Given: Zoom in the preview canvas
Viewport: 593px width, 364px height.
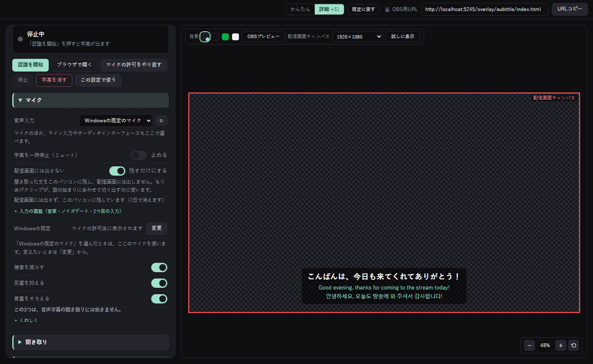Looking at the screenshot, I should [x=561, y=345].
